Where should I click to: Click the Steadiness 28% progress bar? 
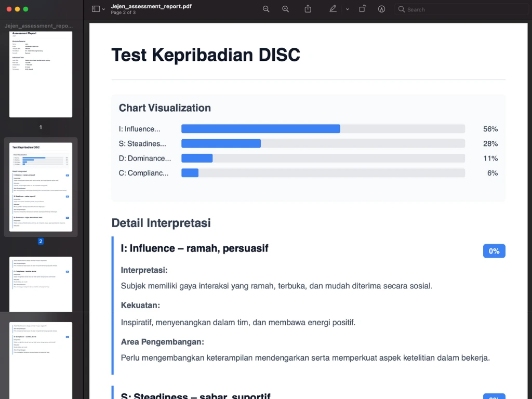click(x=323, y=143)
